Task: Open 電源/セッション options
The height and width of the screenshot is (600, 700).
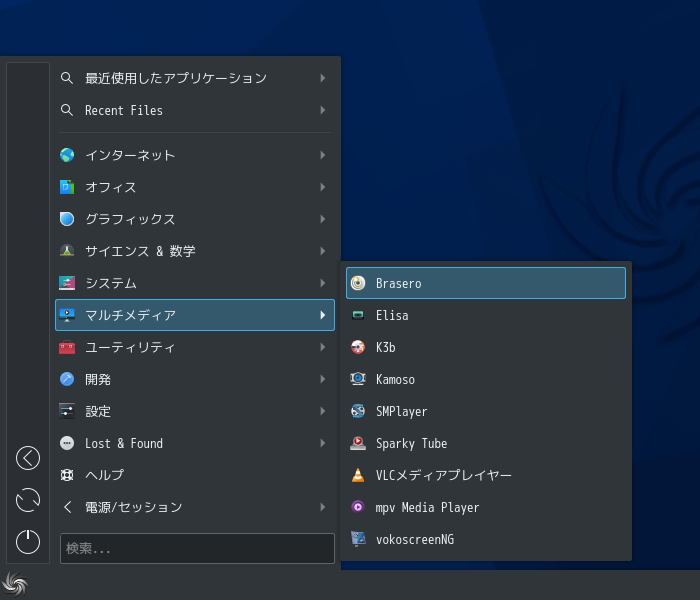Action: click(x=195, y=507)
